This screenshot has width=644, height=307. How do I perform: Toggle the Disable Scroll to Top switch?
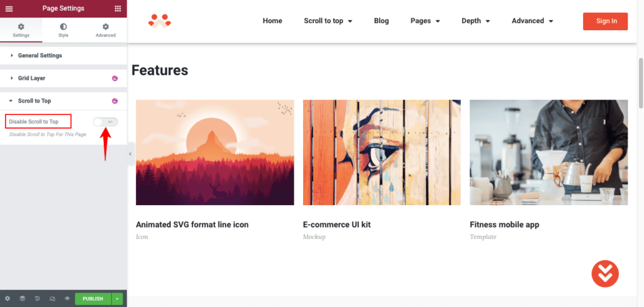tap(106, 121)
